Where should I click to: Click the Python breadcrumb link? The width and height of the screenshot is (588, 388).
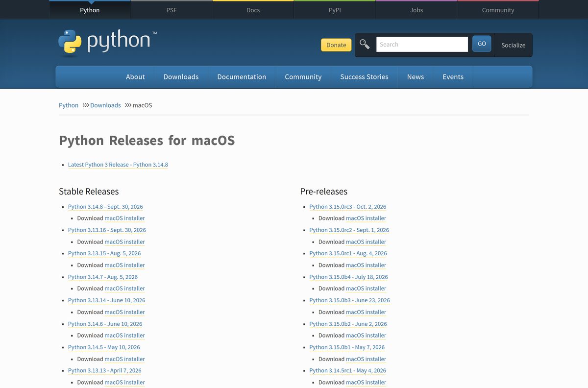pos(69,105)
